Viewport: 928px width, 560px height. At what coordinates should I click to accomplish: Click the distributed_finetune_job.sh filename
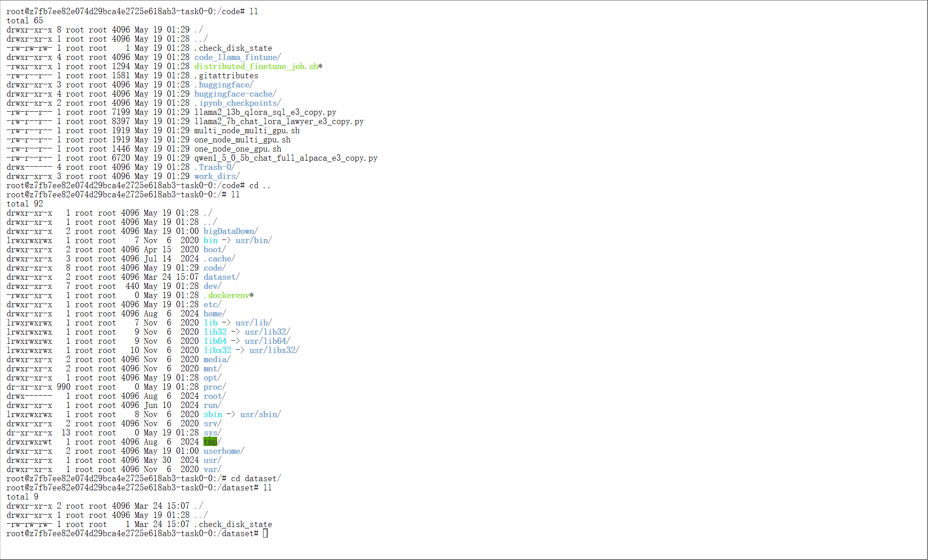click(x=256, y=66)
